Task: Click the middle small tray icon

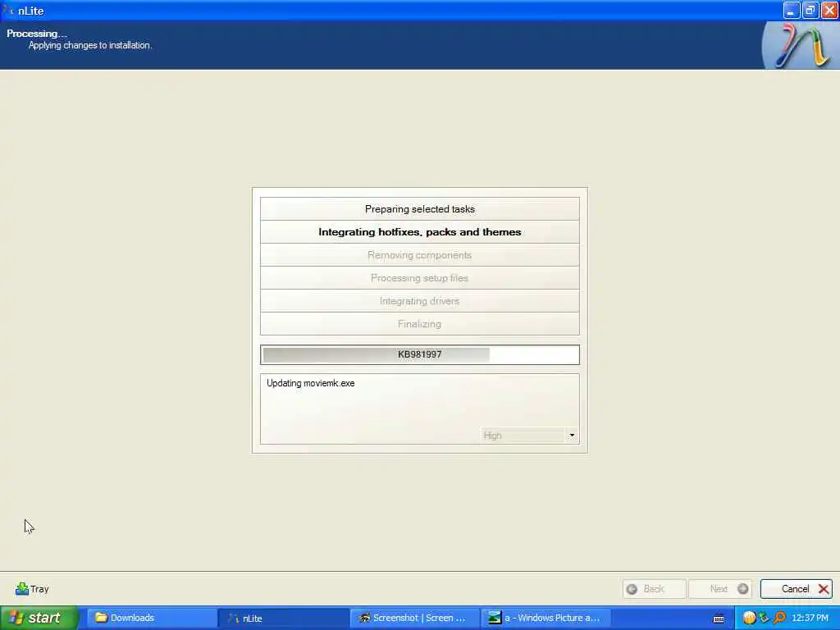Action: click(x=765, y=619)
